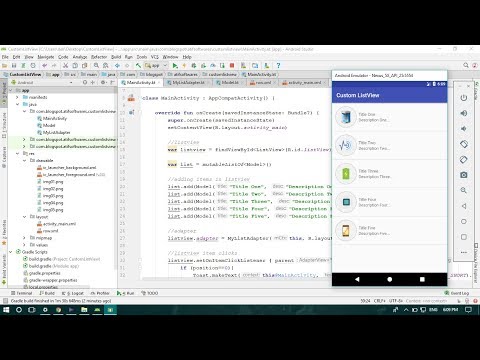Click the emulator volume up icon
The image size is (480, 360).
(x=464, y=113)
